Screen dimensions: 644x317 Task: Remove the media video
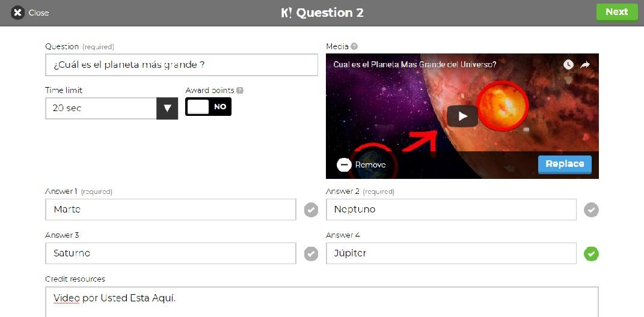point(361,165)
